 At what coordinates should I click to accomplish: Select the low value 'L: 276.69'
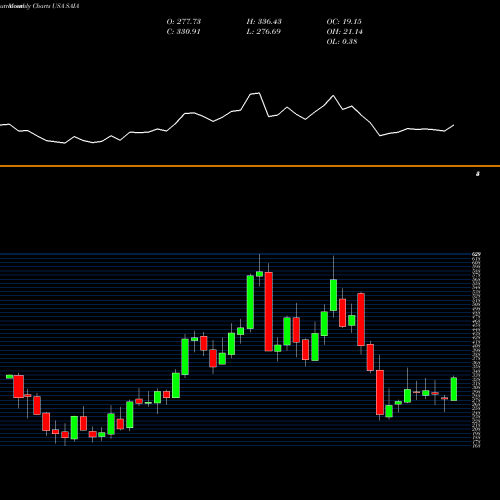(264, 32)
